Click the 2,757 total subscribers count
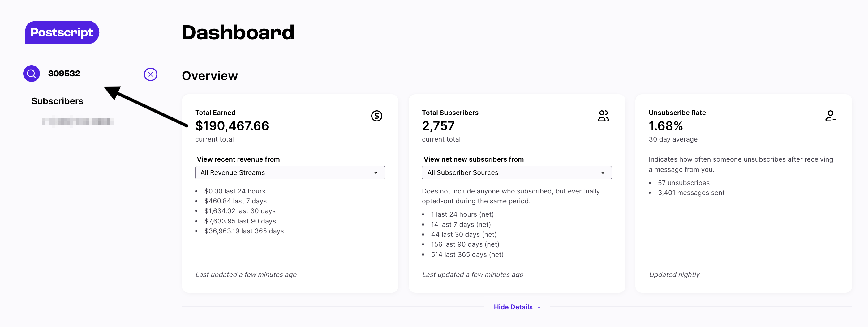This screenshot has height=327, width=868. [x=438, y=126]
